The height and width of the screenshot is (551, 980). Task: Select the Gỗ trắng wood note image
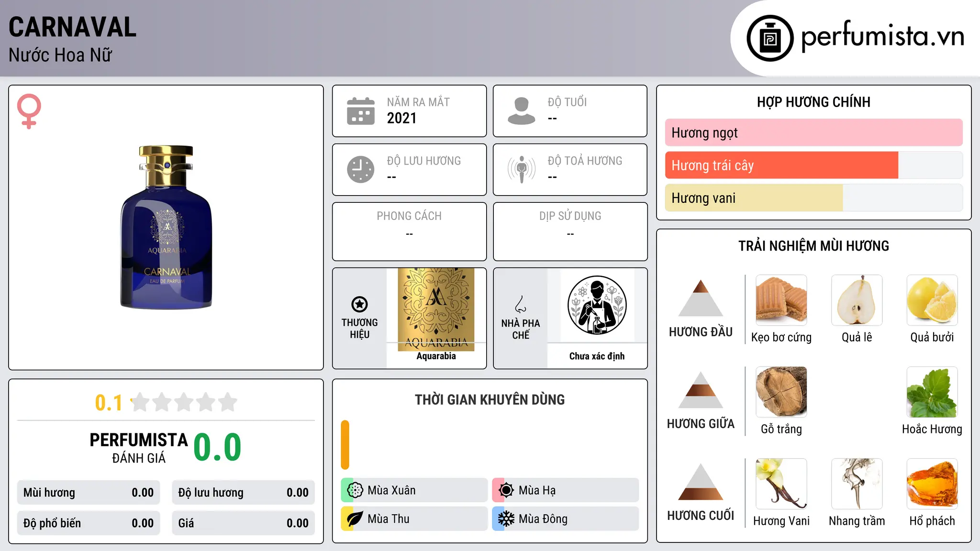(x=781, y=392)
